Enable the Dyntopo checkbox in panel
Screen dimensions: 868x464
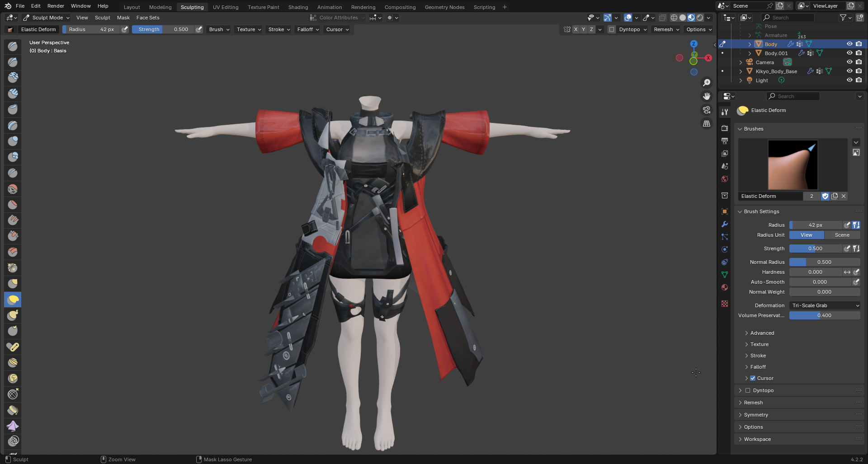coord(748,390)
